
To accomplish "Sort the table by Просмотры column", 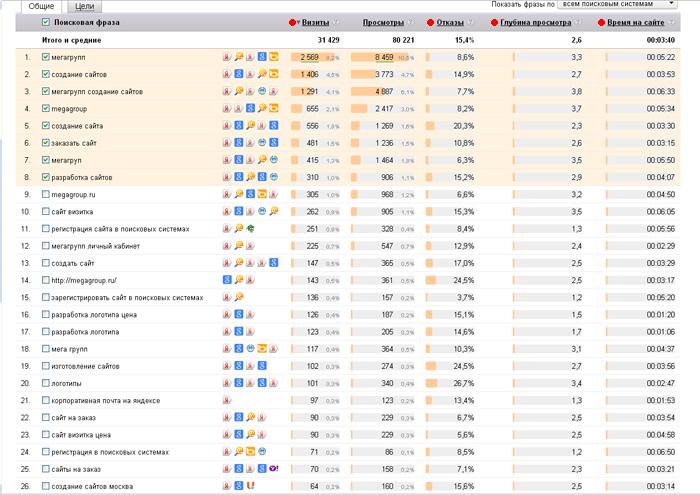I will coord(383,22).
